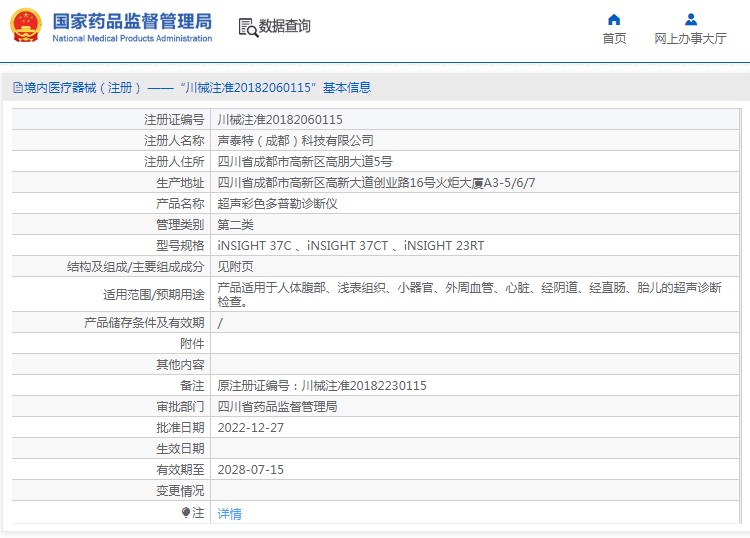Go to 首页 text link
Image resolution: width=750 pixels, height=538 pixels.
tap(614, 38)
